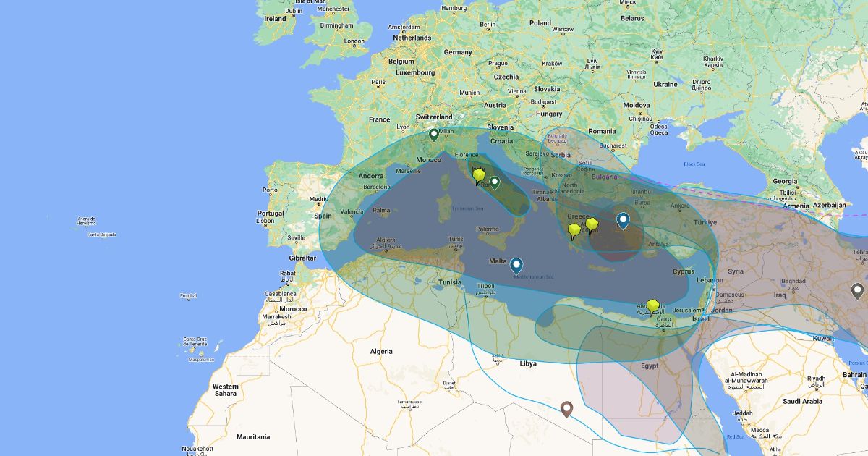Select the Palermo city label
Screen dimensions: 868x456
[x=487, y=229]
